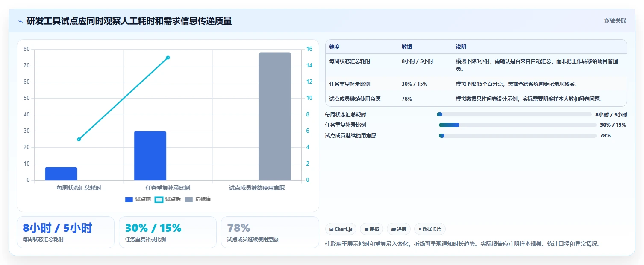Click the 数据卡片 tag chip
This screenshot has height=265, width=644.
(x=430, y=229)
